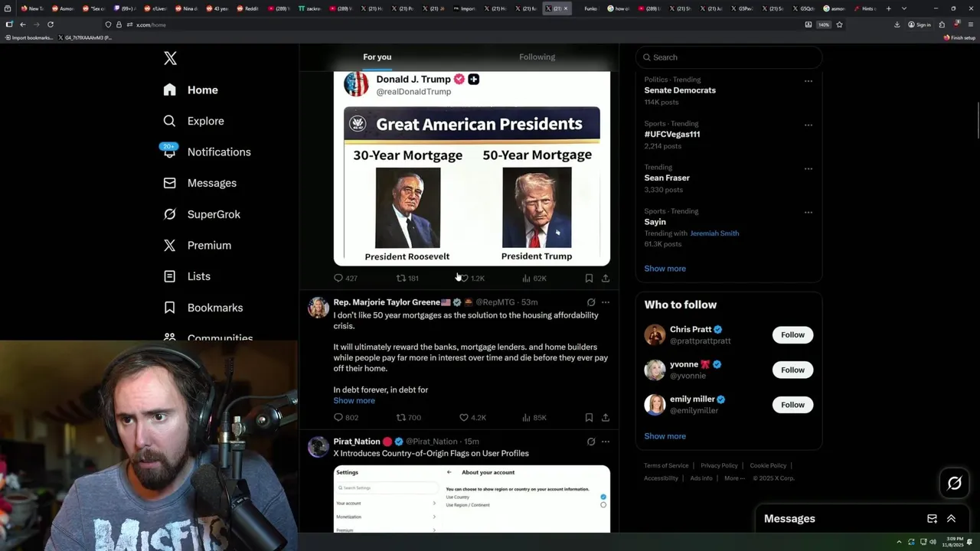Switch to the For you tab
This screenshot has height=551, width=980.
click(x=377, y=57)
